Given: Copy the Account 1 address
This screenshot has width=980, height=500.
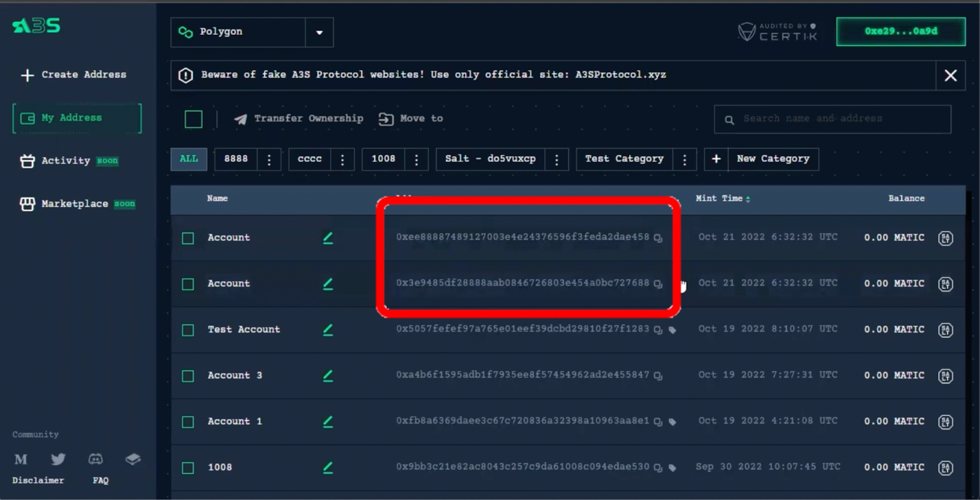Looking at the screenshot, I should 658,422.
